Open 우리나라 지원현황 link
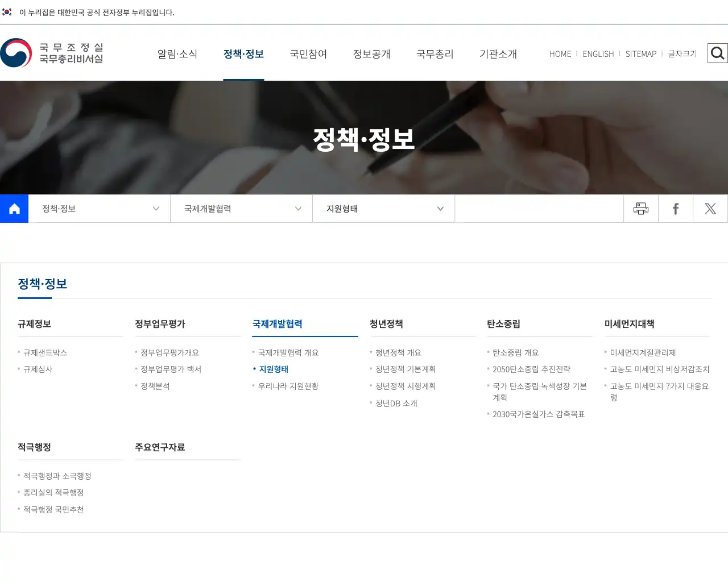728x582 pixels. pos(288,386)
